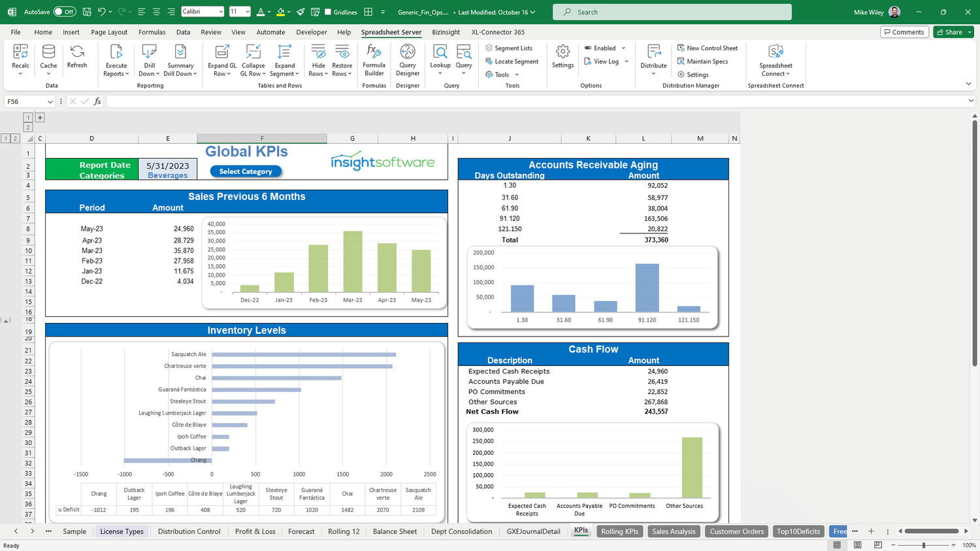The height and width of the screenshot is (551, 980).
Task: Launch the Formula Builder
Action: pos(374,59)
